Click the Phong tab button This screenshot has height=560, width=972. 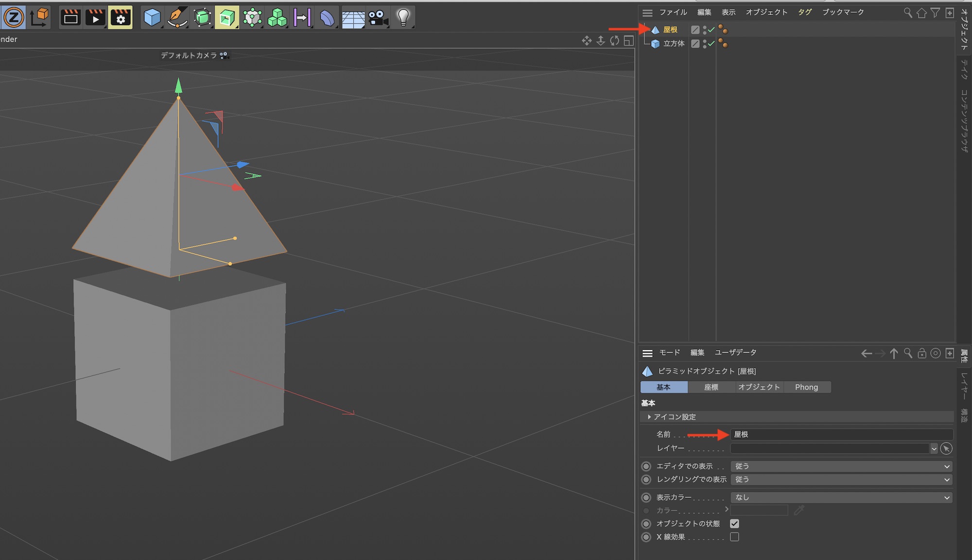point(806,387)
